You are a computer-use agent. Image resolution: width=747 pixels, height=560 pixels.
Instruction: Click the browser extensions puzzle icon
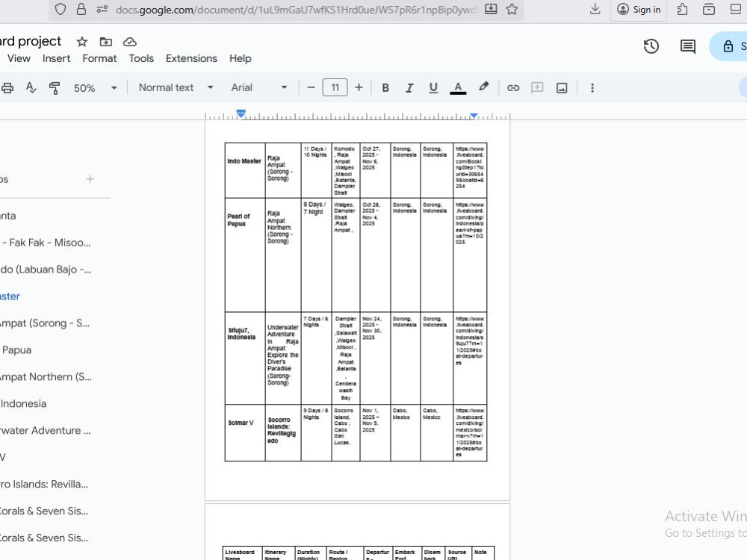click(682, 9)
